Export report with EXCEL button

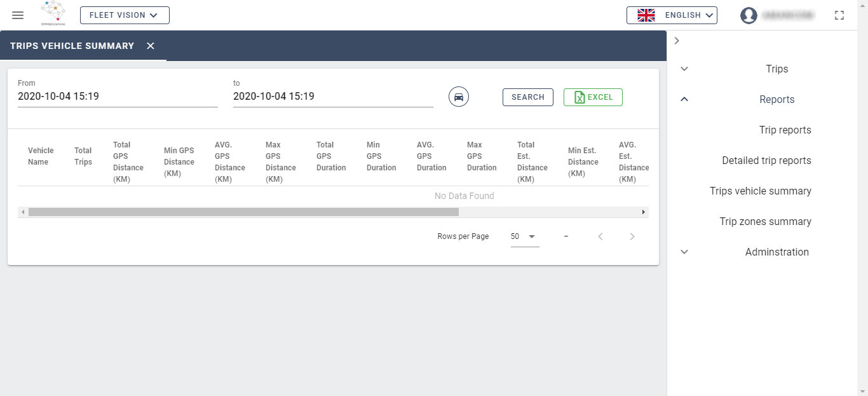593,97
